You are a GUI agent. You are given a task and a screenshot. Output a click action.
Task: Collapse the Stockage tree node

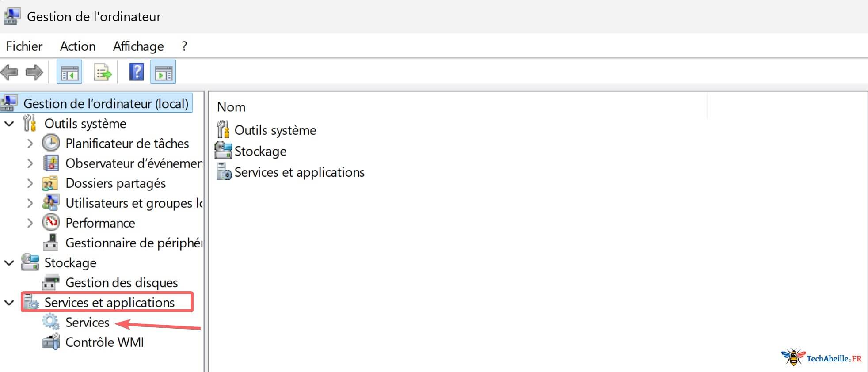9,263
